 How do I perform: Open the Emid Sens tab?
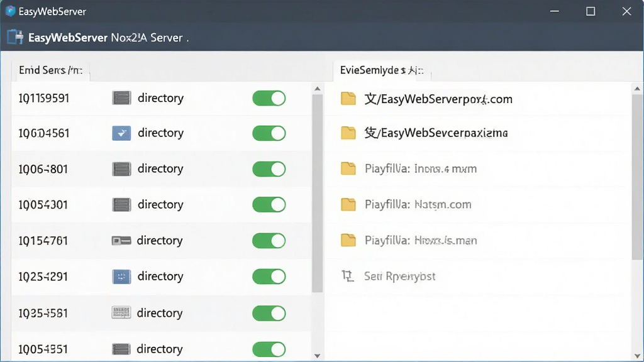(50, 70)
